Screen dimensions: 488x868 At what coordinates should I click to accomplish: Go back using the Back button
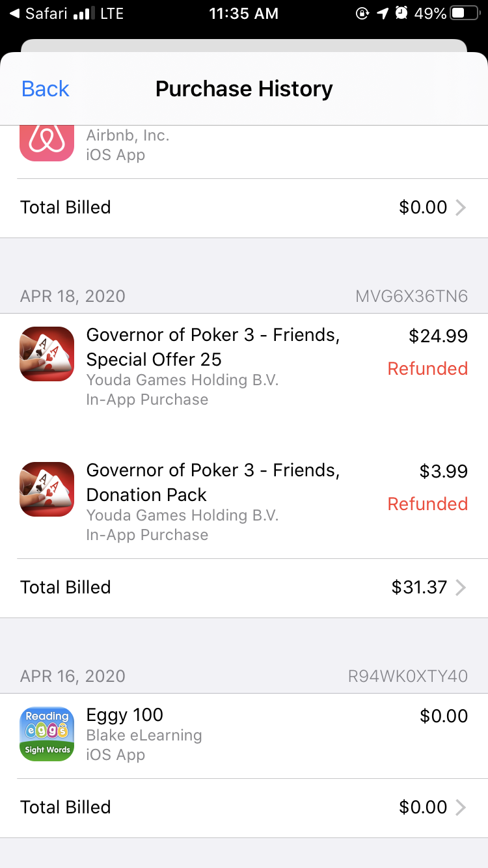click(x=46, y=88)
